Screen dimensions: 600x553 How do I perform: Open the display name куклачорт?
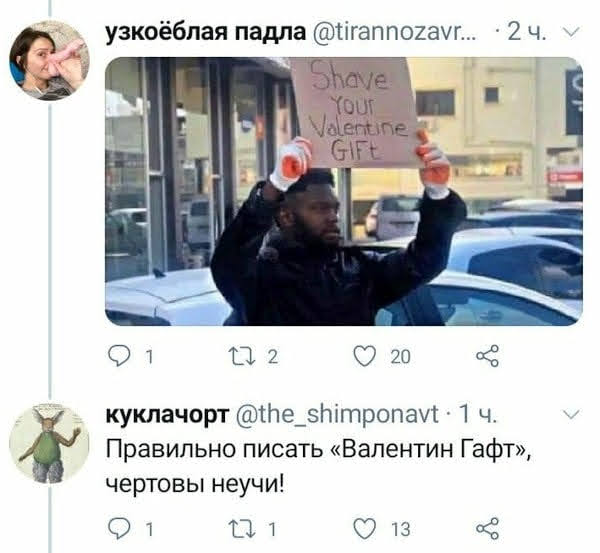click(168, 415)
